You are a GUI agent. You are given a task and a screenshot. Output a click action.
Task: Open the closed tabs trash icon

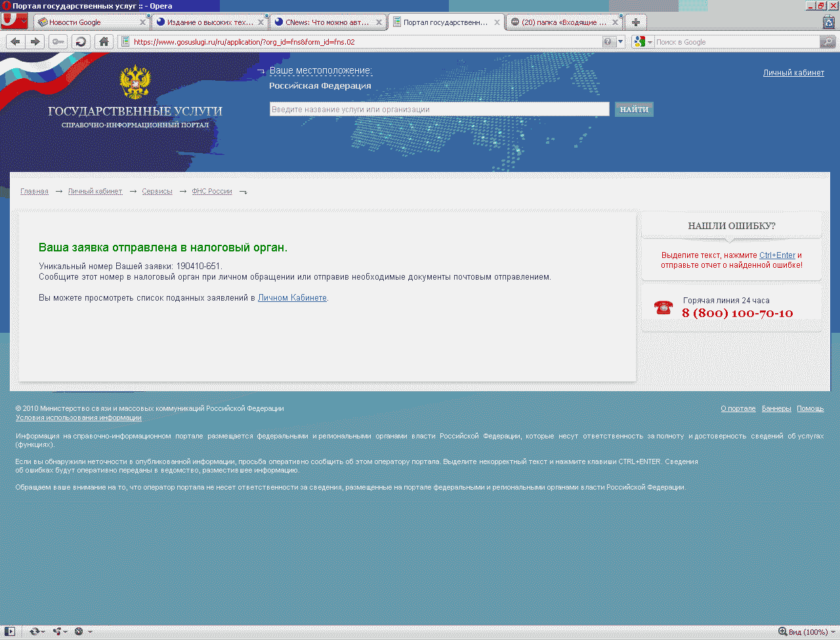click(x=829, y=22)
